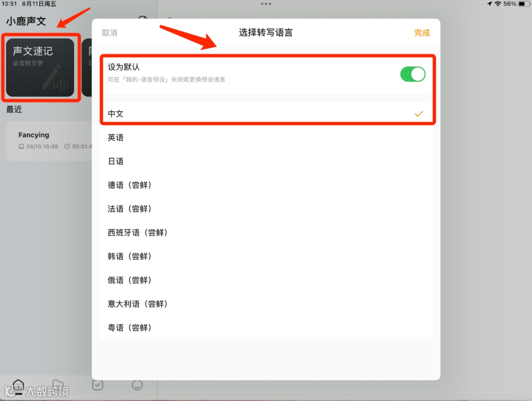Viewport: 532px width, 401px height.
Task: Pick 西班牙语（尝鲜） from the list
Action: coord(266,233)
